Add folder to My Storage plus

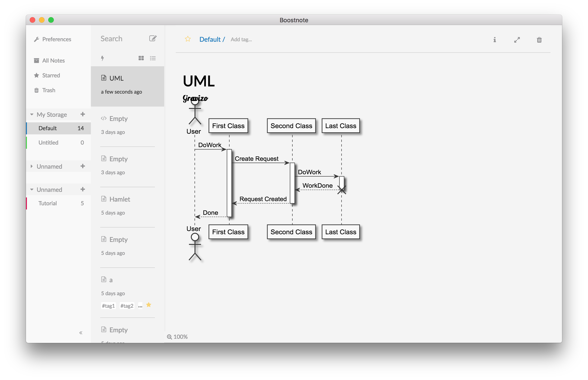[x=83, y=114]
